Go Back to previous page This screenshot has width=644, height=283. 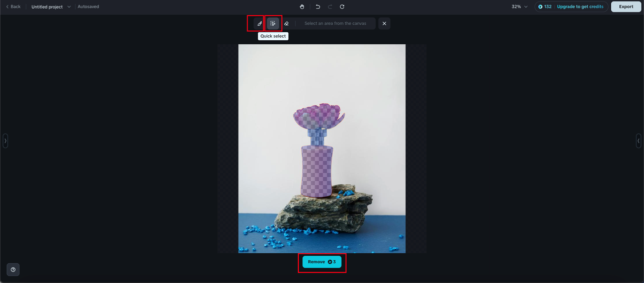tap(13, 7)
